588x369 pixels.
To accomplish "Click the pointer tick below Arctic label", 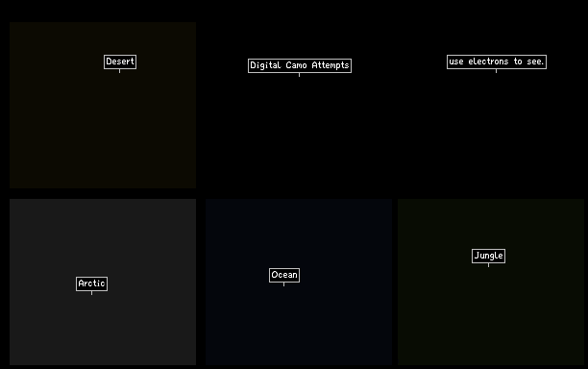I will coord(91,293).
